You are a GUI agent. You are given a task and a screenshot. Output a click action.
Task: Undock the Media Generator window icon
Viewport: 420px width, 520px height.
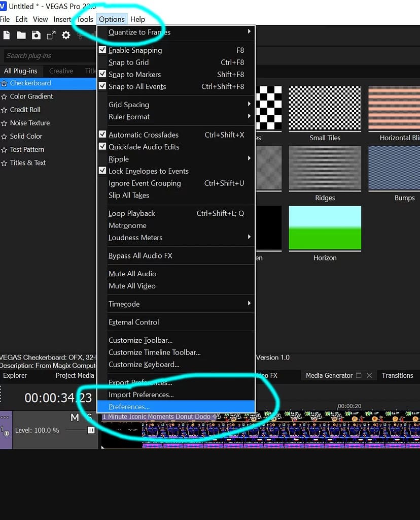pyautogui.click(x=359, y=375)
